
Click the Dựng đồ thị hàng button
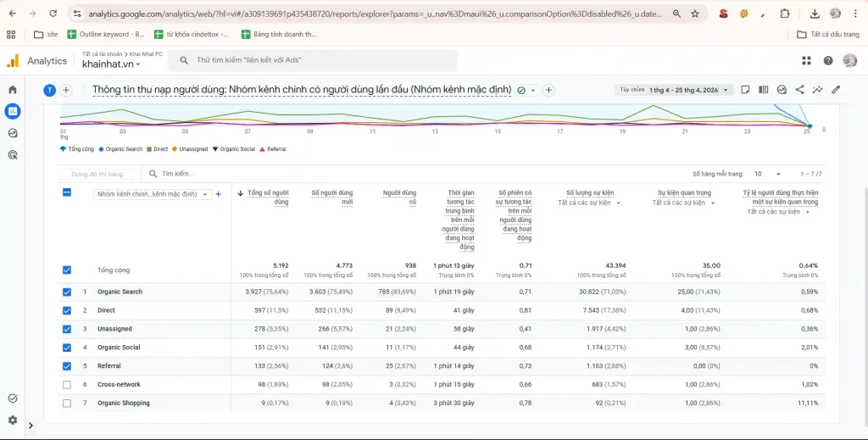[97, 175]
